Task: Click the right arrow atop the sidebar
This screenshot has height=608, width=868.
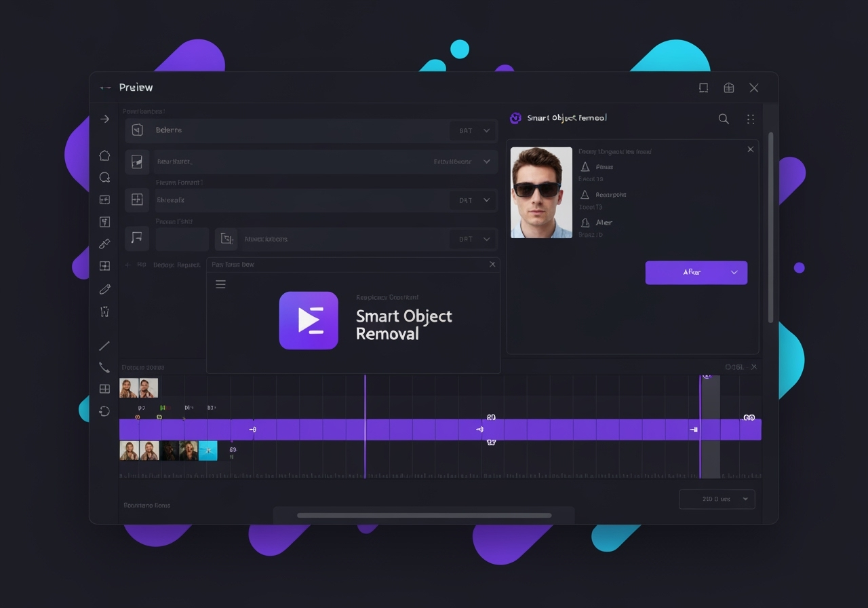Action: [x=104, y=119]
